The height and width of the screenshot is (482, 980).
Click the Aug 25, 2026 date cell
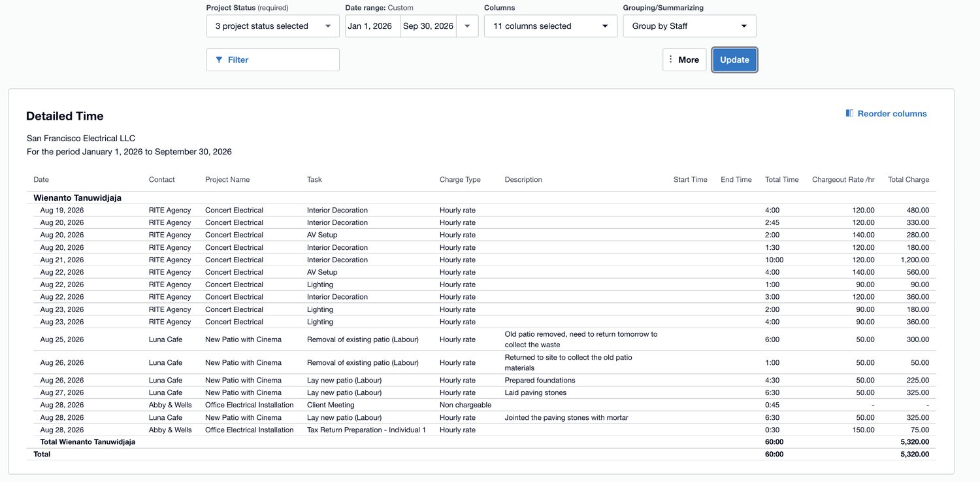pos(62,339)
